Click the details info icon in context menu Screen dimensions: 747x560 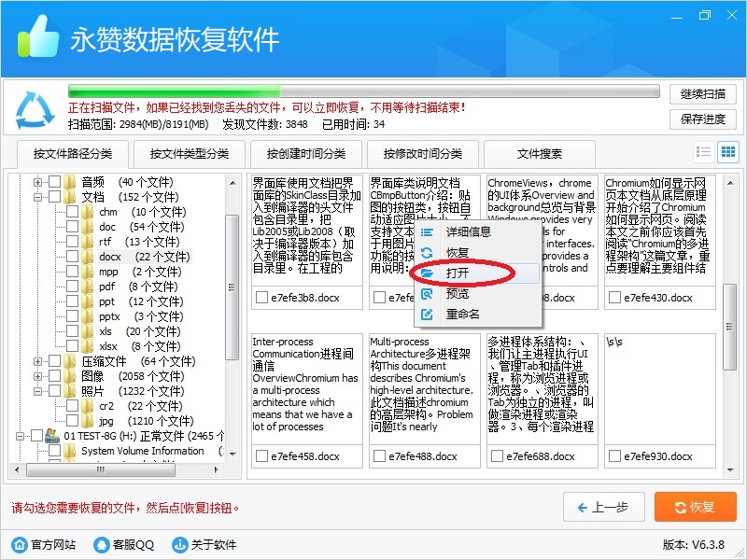428,231
